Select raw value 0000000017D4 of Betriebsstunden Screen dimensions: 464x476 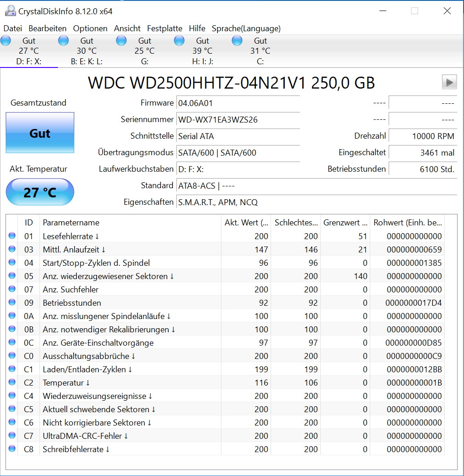pyautogui.click(x=413, y=303)
